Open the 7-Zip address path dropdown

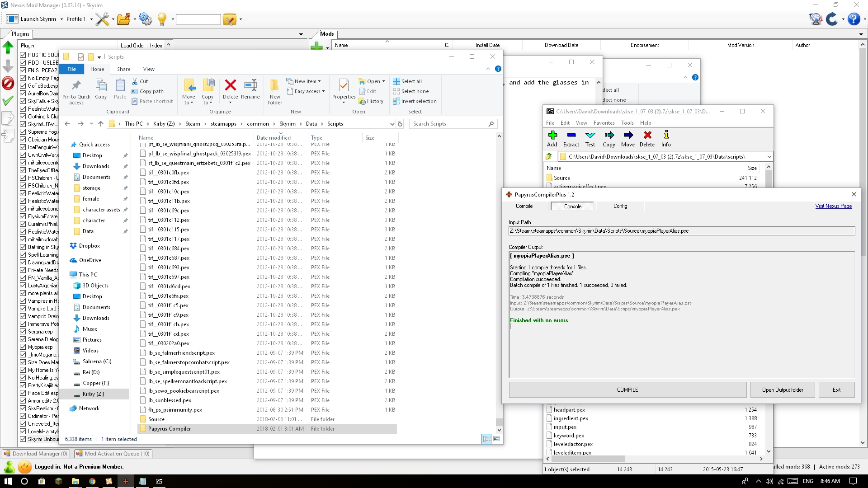(769, 157)
